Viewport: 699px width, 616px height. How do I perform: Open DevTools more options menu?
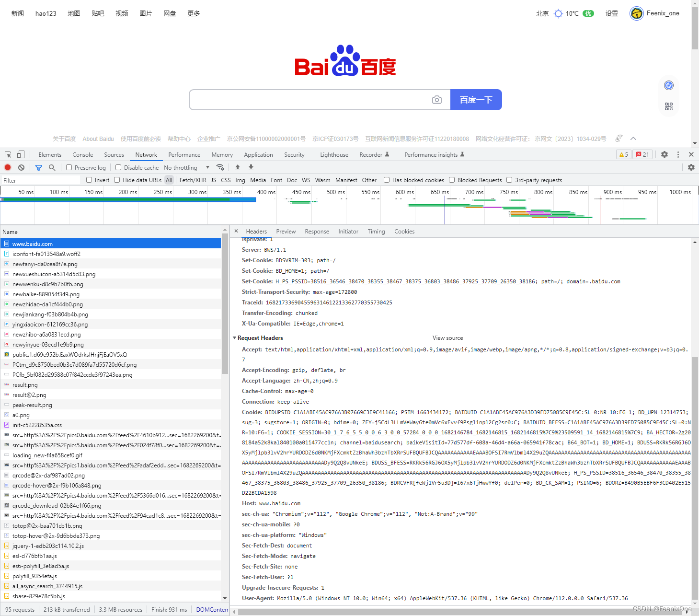pyautogui.click(x=678, y=154)
